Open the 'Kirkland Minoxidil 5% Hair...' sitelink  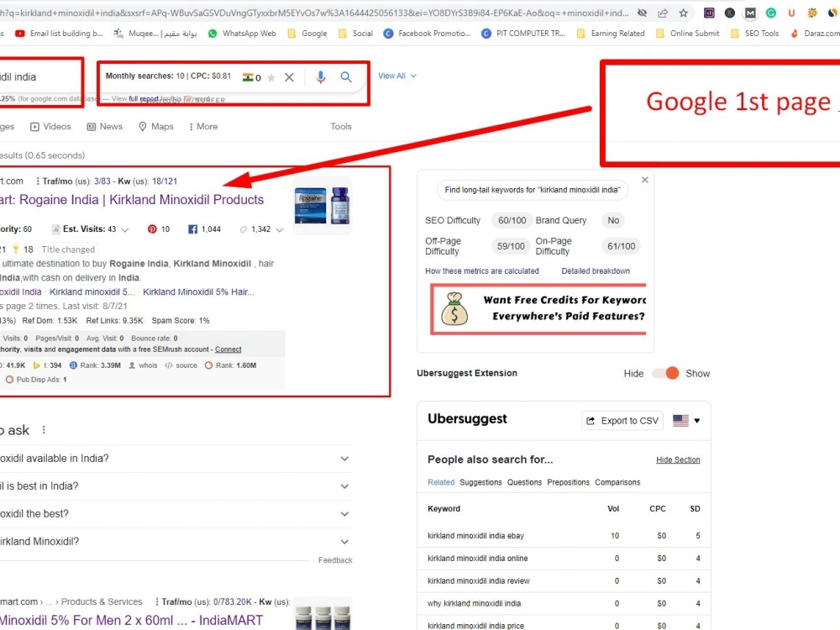[x=198, y=292]
